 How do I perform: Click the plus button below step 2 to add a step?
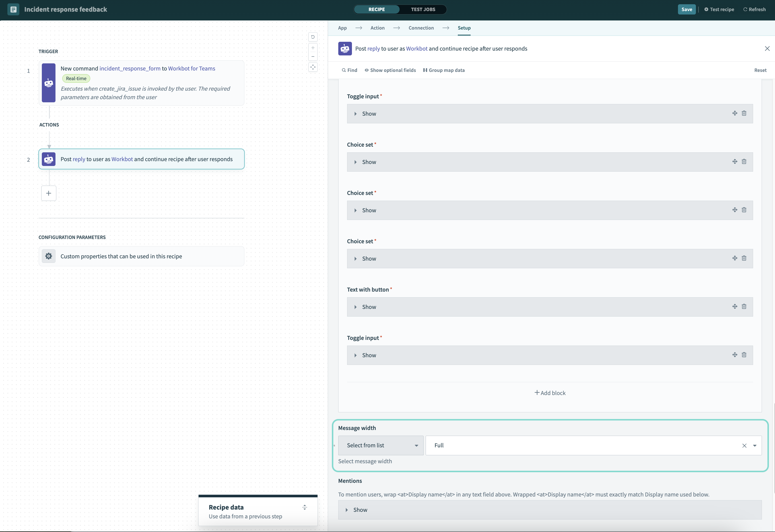tap(49, 193)
